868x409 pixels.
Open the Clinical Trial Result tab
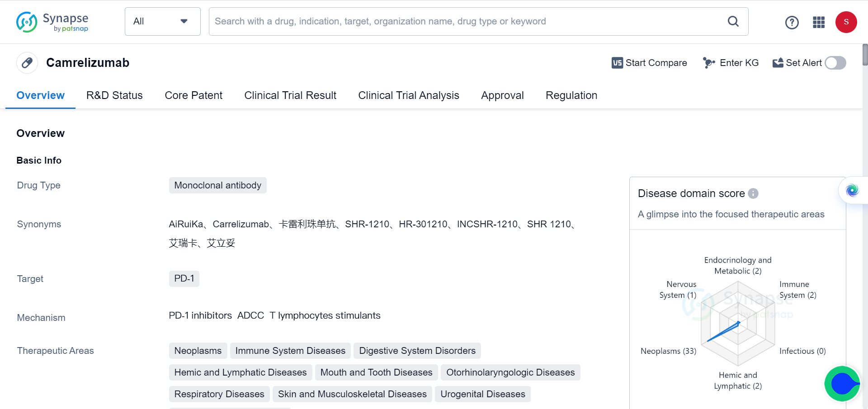click(x=290, y=95)
